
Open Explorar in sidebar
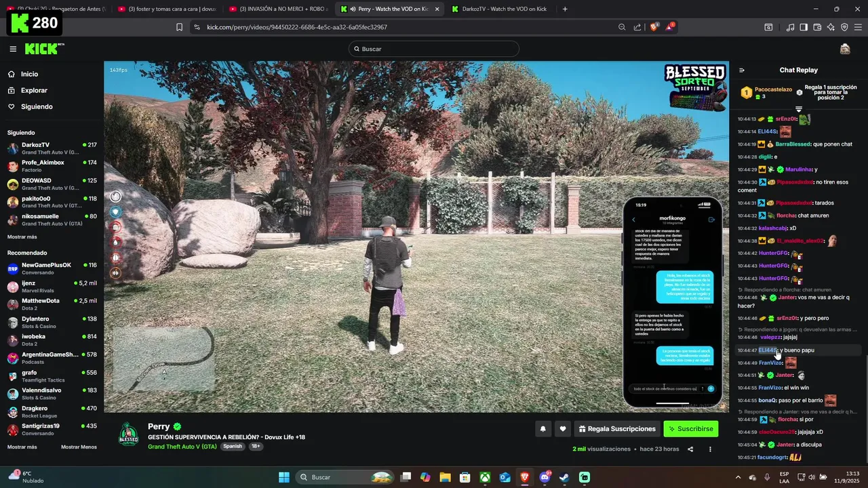tap(34, 90)
